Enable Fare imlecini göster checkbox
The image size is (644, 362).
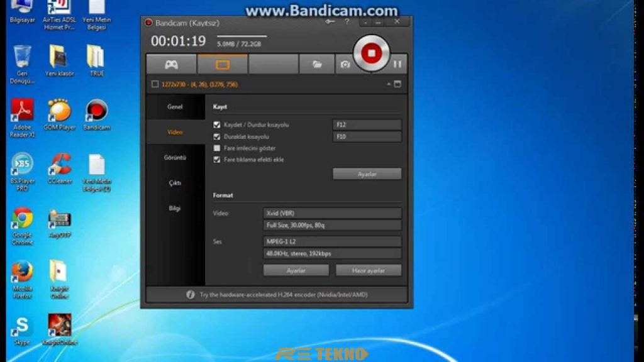217,148
